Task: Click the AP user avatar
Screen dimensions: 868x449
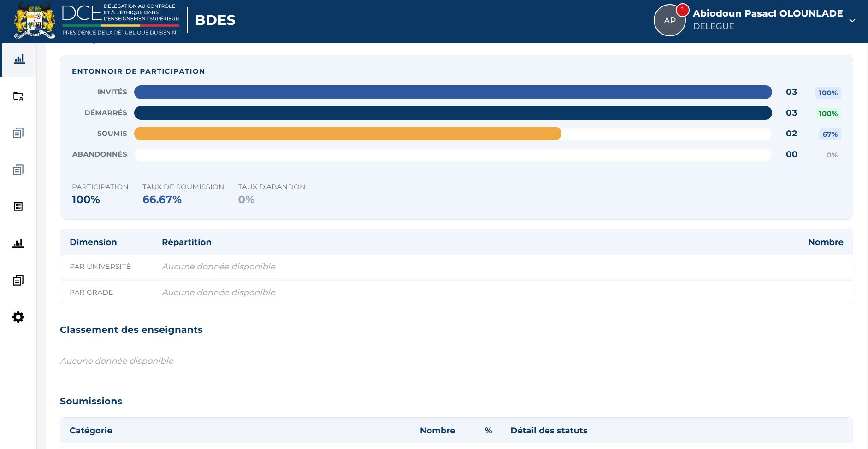Action: pyautogui.click(x=669, y=20)
